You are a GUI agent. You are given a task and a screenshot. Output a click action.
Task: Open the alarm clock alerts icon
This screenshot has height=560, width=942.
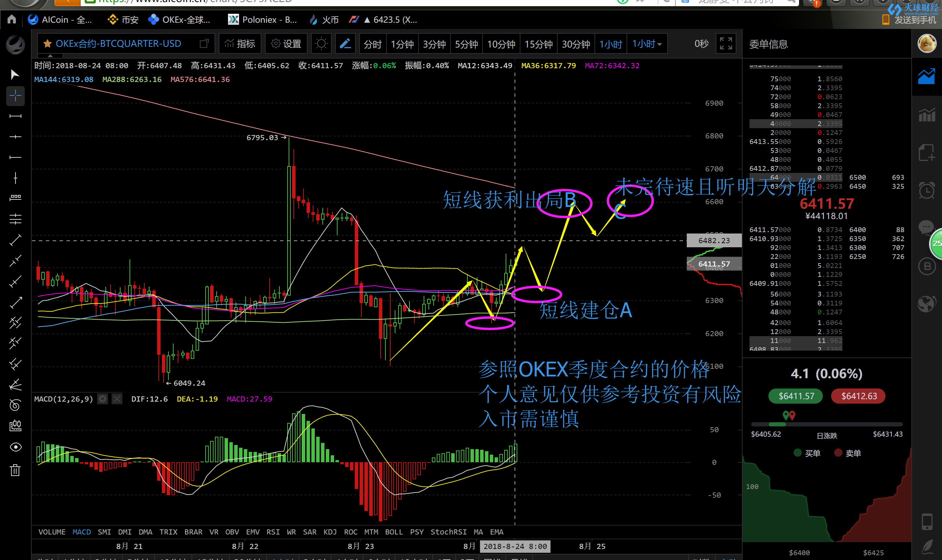927,190
